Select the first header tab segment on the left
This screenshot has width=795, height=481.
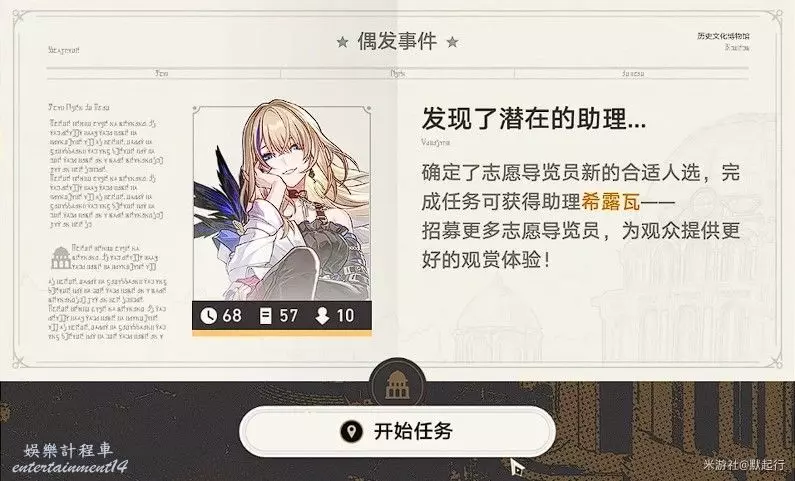[x=163, y=73]
